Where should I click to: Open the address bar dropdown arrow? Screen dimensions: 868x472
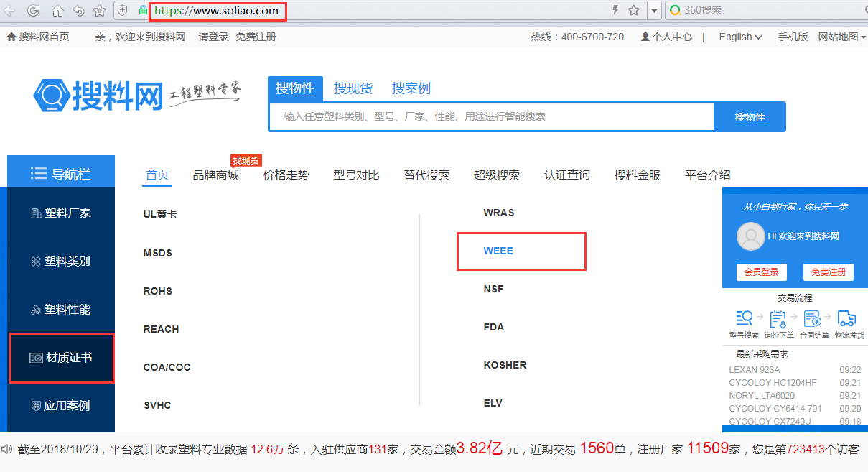pos(653,11)
